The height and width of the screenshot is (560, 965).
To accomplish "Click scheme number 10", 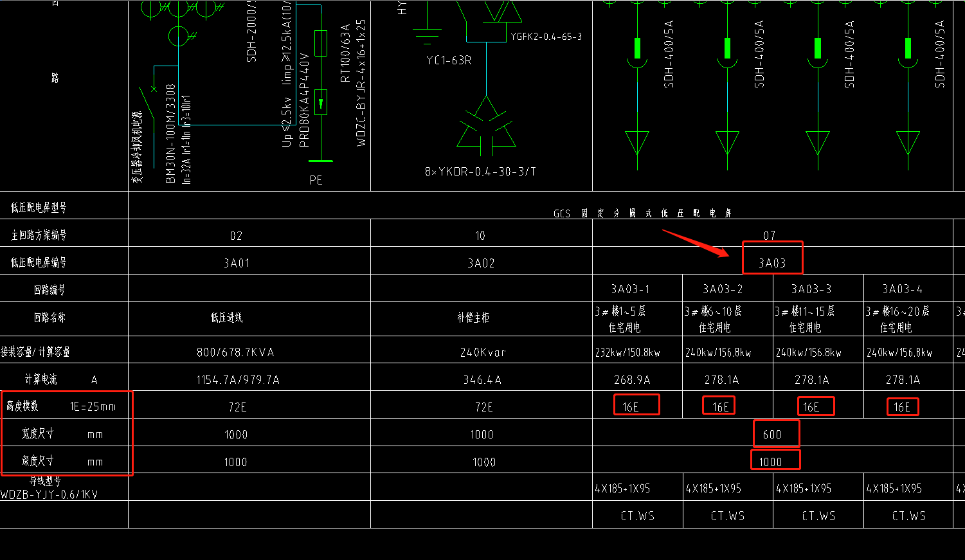I will click(480, 235).
